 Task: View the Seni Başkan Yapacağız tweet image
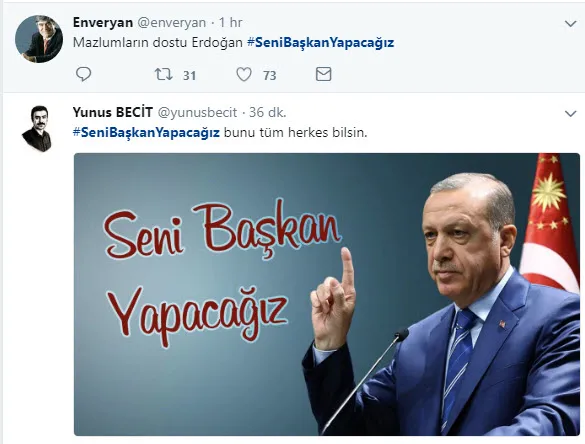(x=327, y=294)
